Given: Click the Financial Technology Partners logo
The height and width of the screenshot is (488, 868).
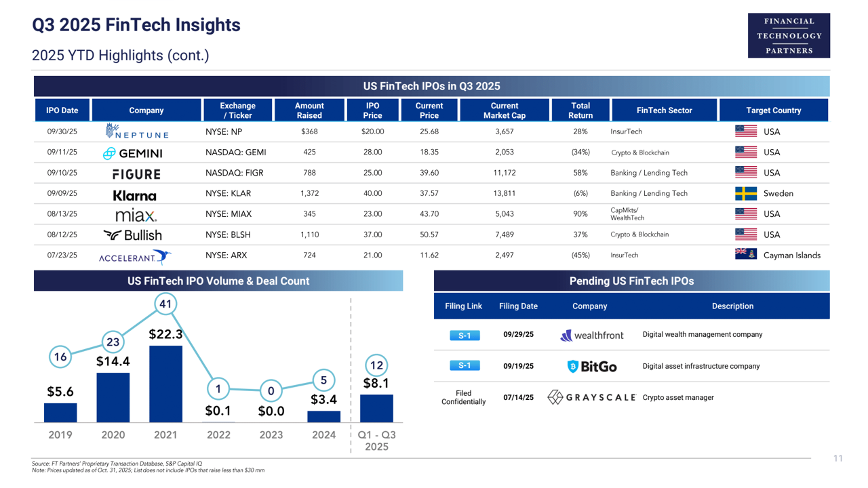Looking at the screenshot, I should point(789,36).
